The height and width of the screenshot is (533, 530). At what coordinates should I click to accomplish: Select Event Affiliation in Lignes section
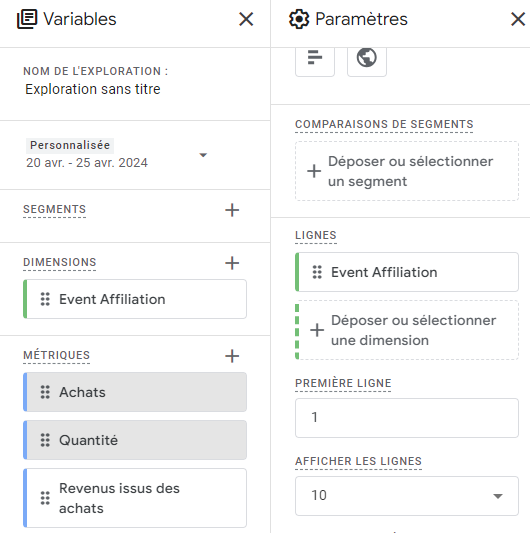[407, 272]
